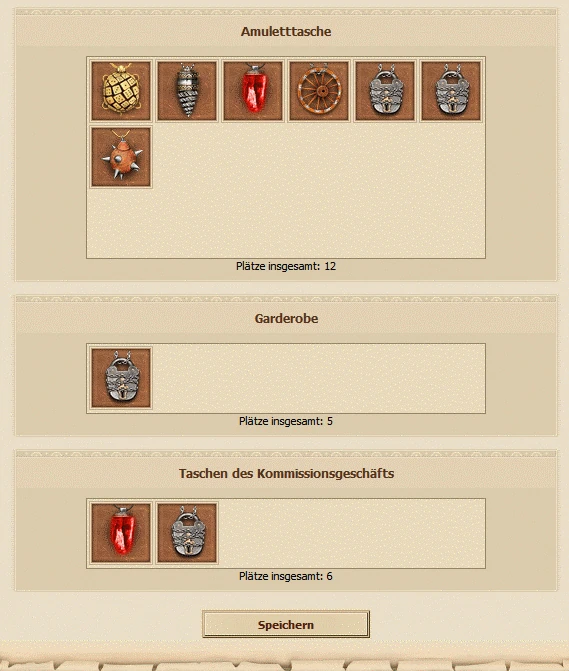Viewport: 569px width, 671px height.
Task: Click the 'Plätze insgesamt: 5' label
Action: coord(286,421)
